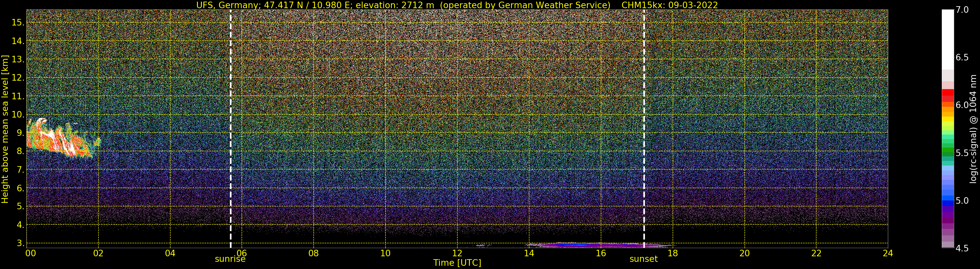Click the '4.' height tick label
This screenshot has width=980, height=269.
pos(20,225)
